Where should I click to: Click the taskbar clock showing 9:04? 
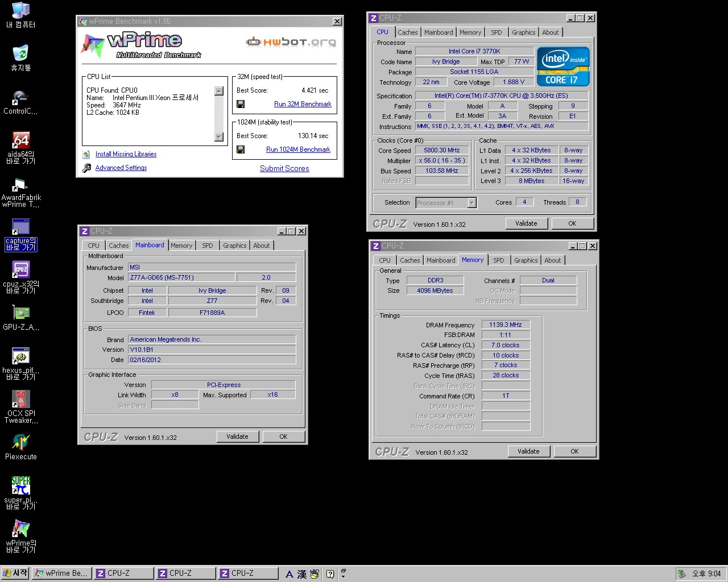(707, 574)
